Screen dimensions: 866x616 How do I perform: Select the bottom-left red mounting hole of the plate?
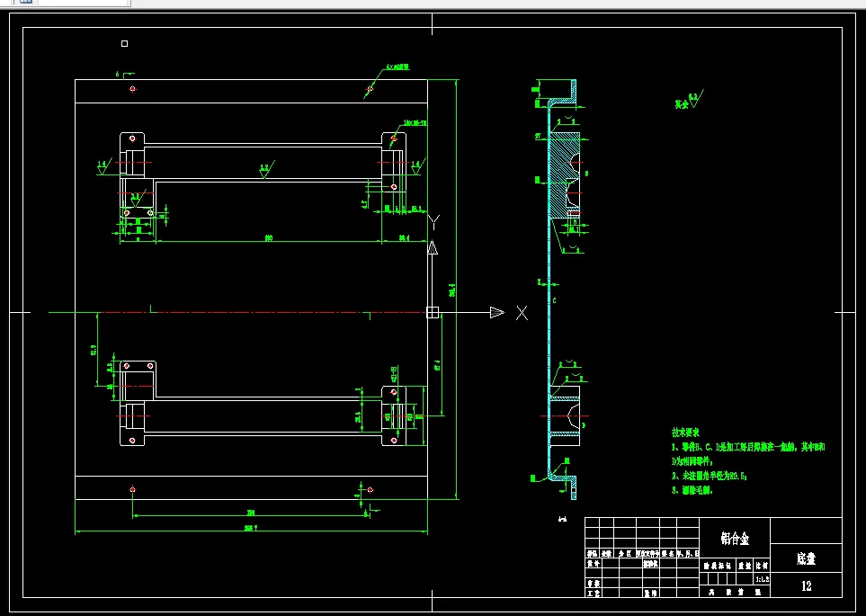[x=132, y=489]
